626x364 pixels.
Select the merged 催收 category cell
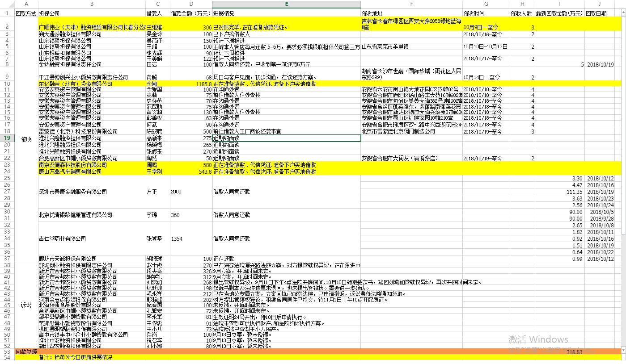26,139
